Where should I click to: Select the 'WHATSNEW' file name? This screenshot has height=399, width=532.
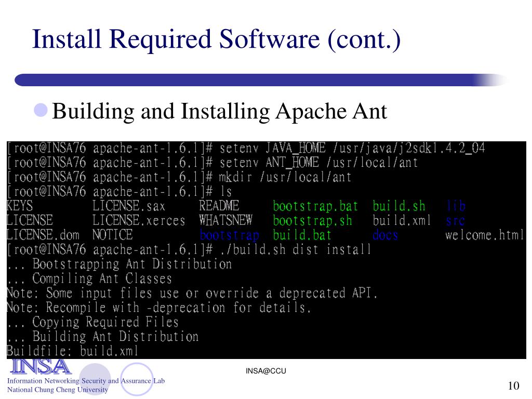click(226, 220)
